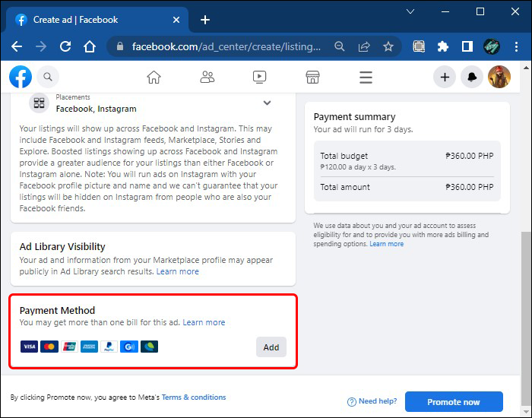Open a new browser tab
Screen dimensions: 532x418
coord(205,20)
